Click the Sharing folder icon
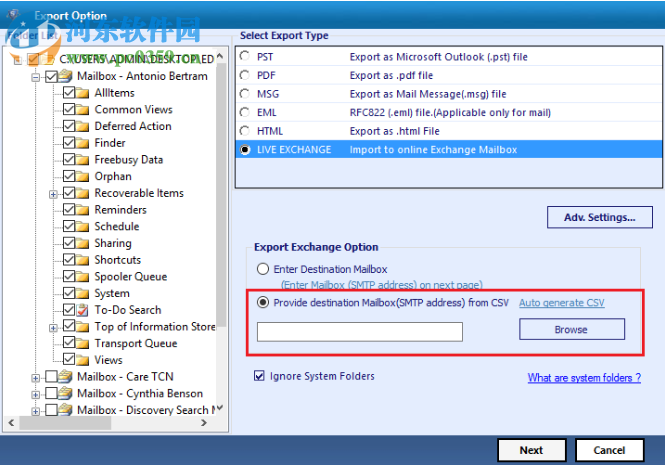The width and height of the screenshot is (665, 465). click(83, 243)
